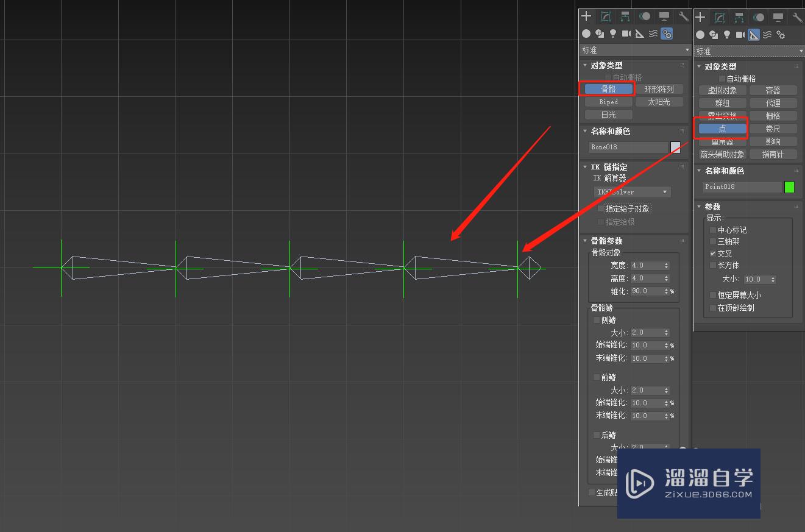805x532 pixels.
Task: Open the IK solver dropdown
Action: click(x=632, y=192)
